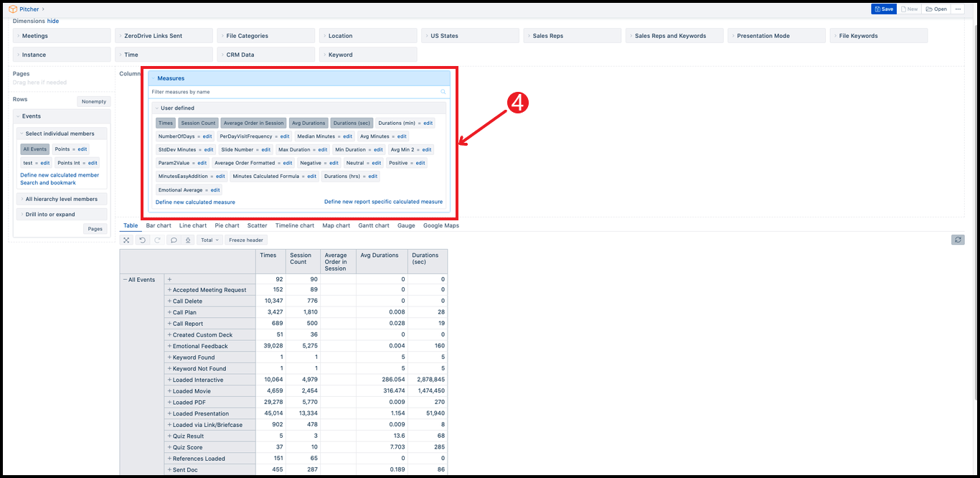Click the Filter measures by name field
980x478 pixels.
coord(294,92)
